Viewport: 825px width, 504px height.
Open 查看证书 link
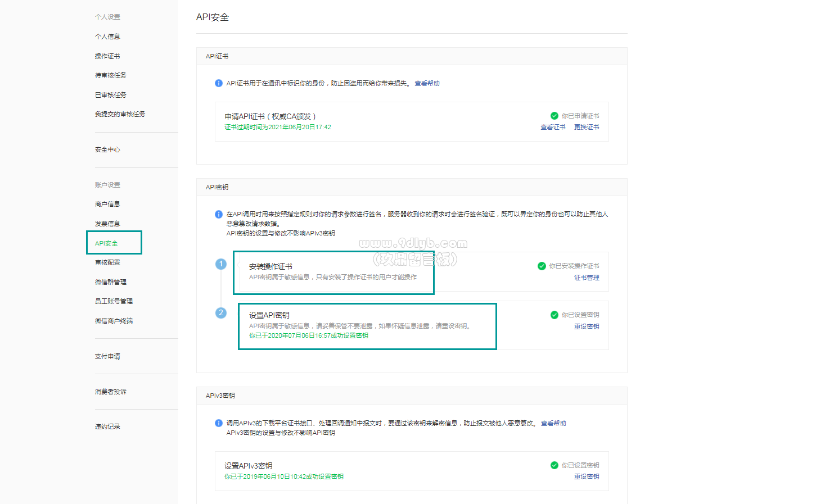(x=553, y=128)
